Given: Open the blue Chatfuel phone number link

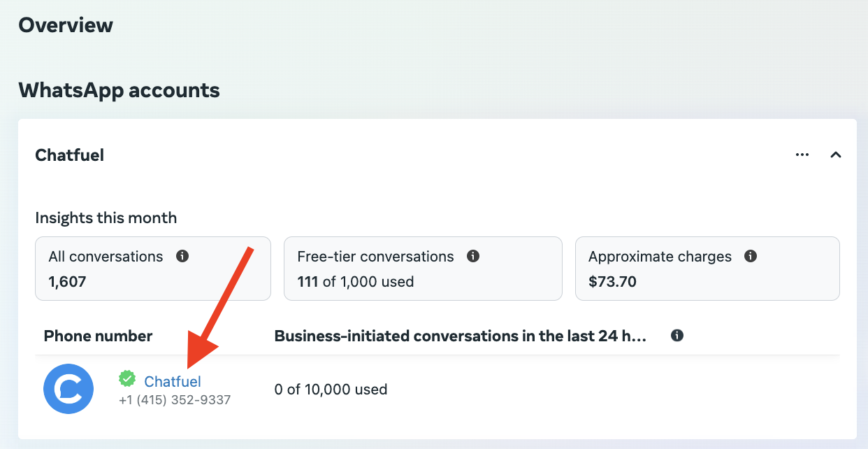Looking at the screenshot, I should (x=173, y=381).
